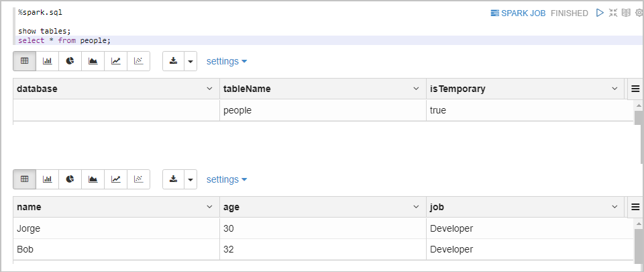Viewport: 644px width, 272px height.
Task: Switch people query result to scatter chart
Action: point(139,179)
